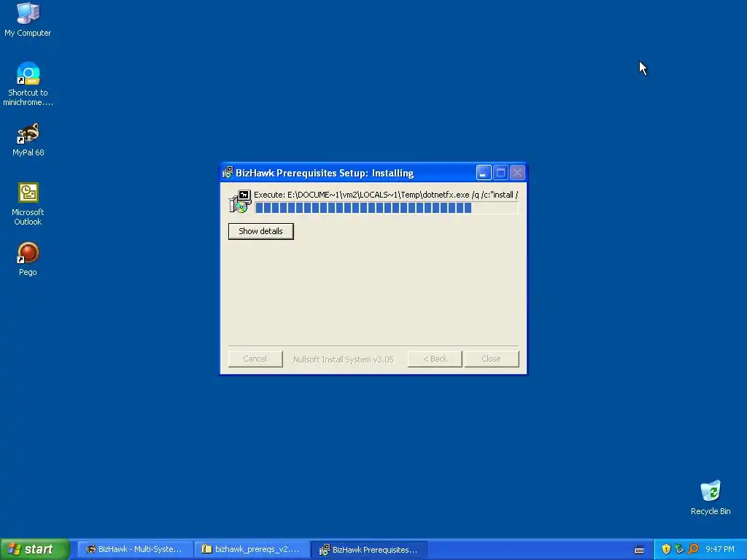The image size is (747, 560).
Task: Select the Shortcut to minichrome icon
Action: pyautogui.click(x=28, y=84)
